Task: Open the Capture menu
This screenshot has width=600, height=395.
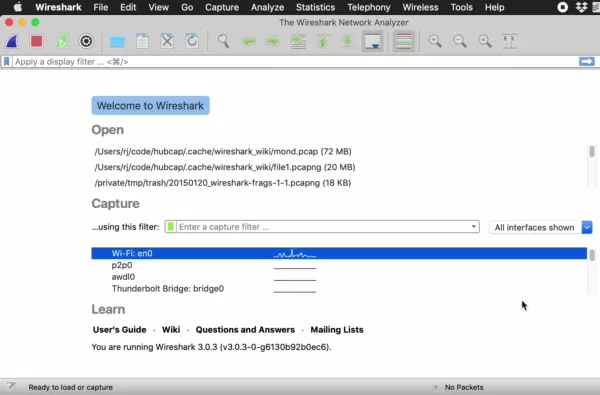Action: point(222,7)
